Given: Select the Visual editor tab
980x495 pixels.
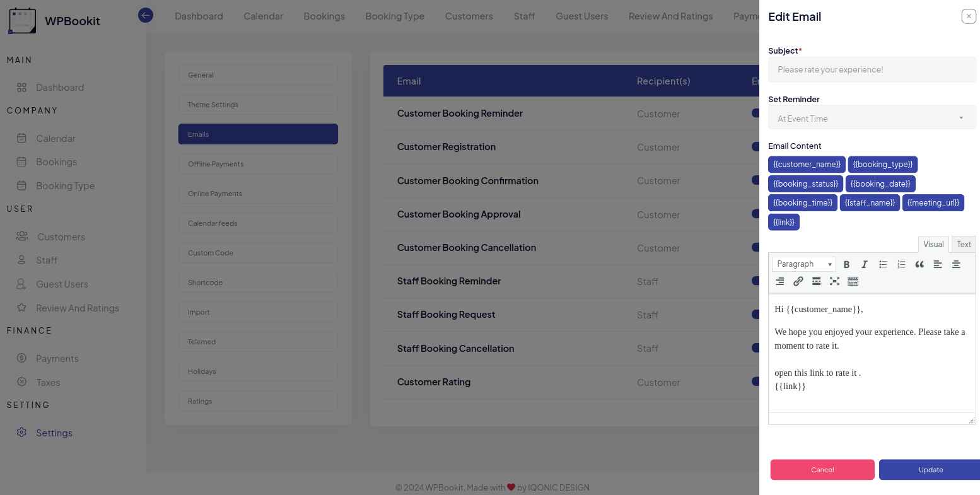Looking at the screenshot, I should [933, 245].
